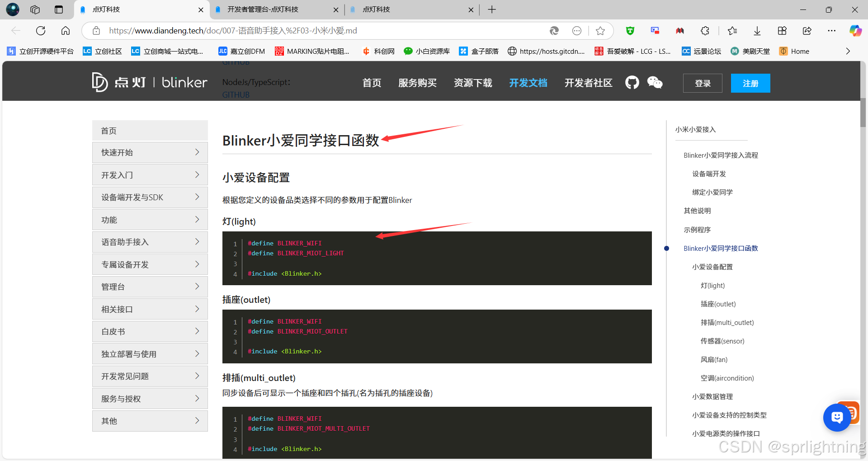Open the Share icon in toolbar
Image resolution: width=868 pixels, height=461 pixels.
coord(807,31)
